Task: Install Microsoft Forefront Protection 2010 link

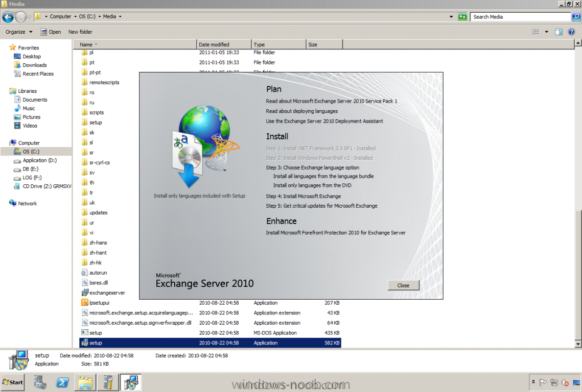Action: [336, 233]
